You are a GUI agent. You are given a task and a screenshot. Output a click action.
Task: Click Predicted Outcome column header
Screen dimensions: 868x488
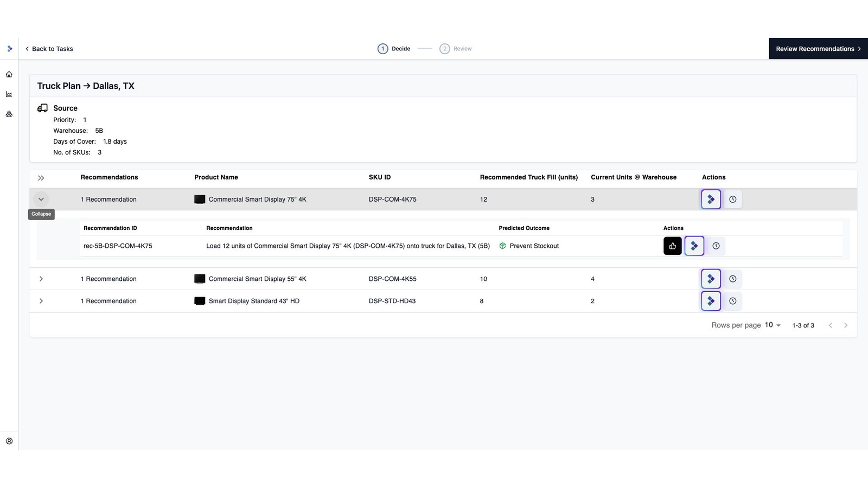click(x=524, y=228)
